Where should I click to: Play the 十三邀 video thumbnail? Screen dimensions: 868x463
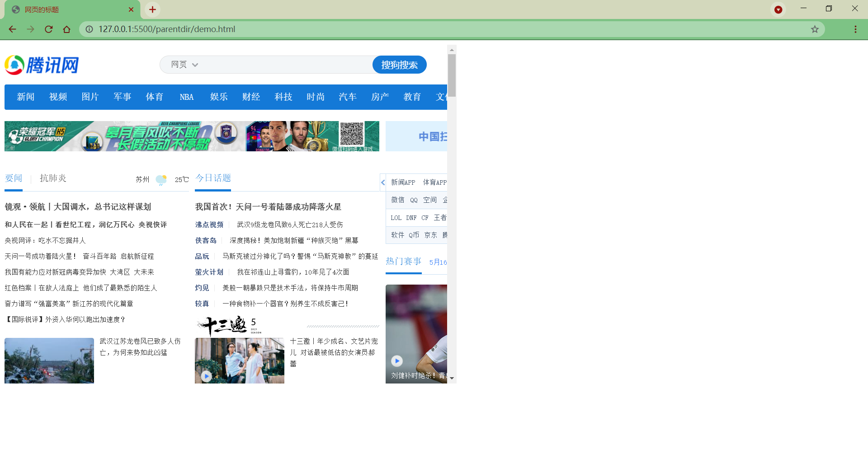[207, 376]
